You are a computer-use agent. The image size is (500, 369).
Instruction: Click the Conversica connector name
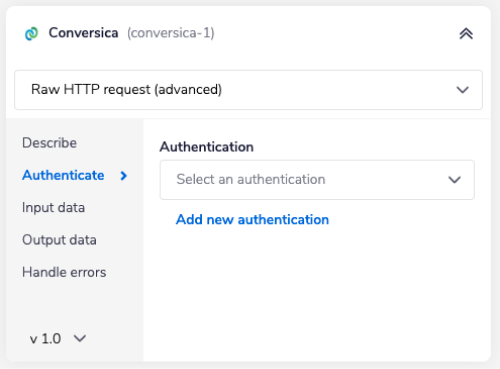(83, 33)
